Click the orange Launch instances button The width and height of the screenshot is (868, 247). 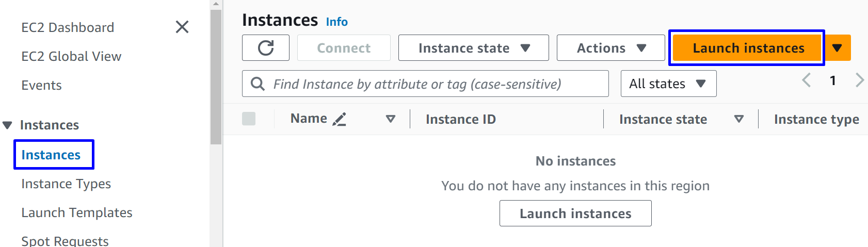748,48
